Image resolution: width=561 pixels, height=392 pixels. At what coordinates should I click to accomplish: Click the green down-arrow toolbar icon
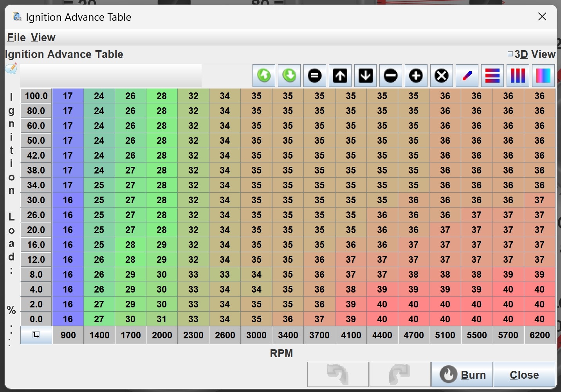click(x=289, y=76)
